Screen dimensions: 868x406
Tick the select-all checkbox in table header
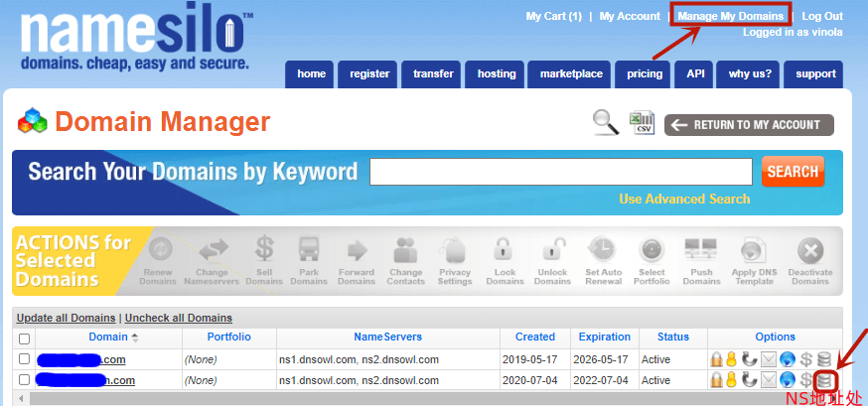tap(25, 338)
